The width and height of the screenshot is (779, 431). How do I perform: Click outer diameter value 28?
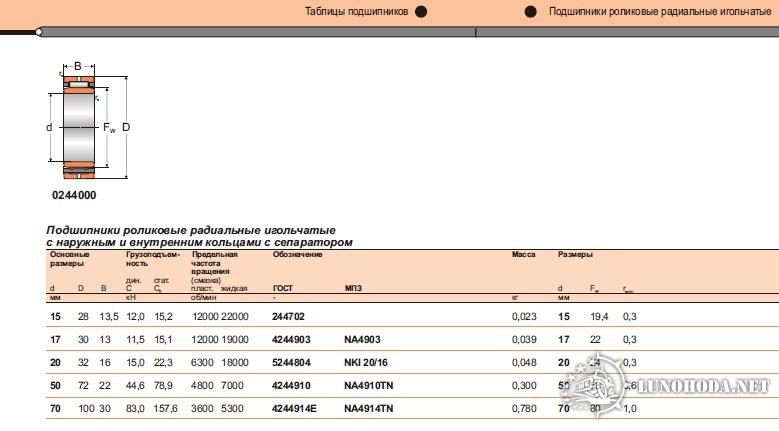[x=83, y=316]
